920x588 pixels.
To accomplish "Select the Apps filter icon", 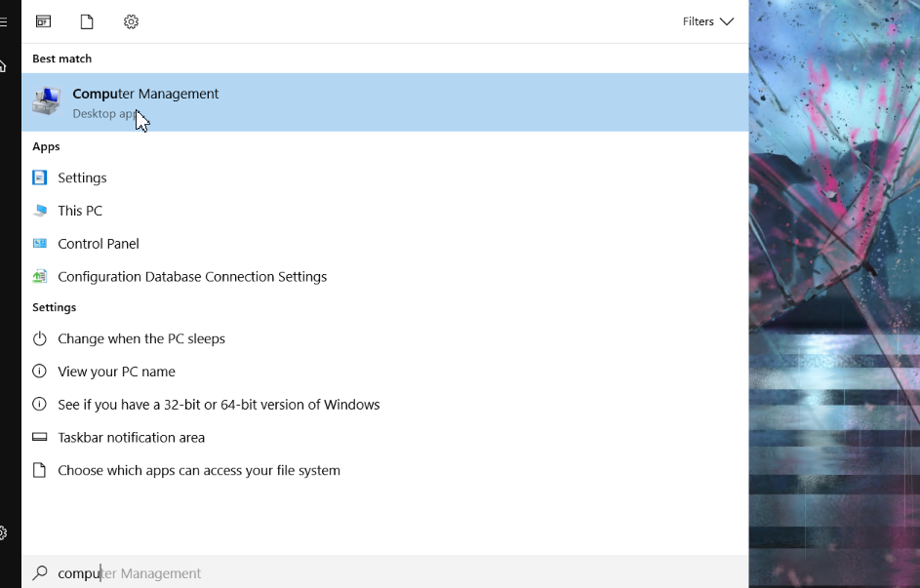I will 44,21.
